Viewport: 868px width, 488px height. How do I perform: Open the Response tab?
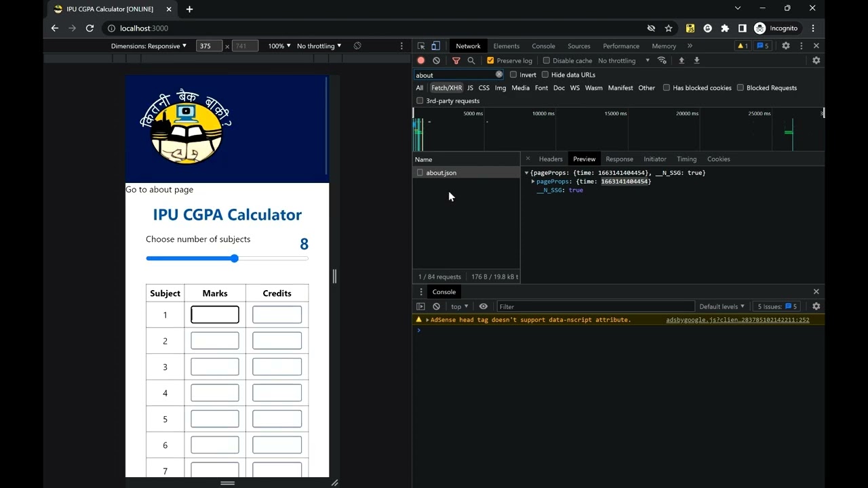pyautogui.click(x=619, y=159)
